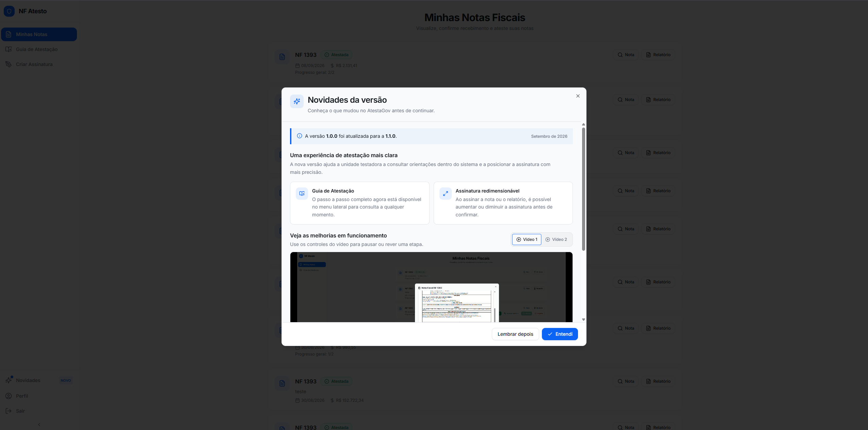Click 'Veja as melhorias em funcionamento' heading
868x430 pixels.
pos(338,235)
